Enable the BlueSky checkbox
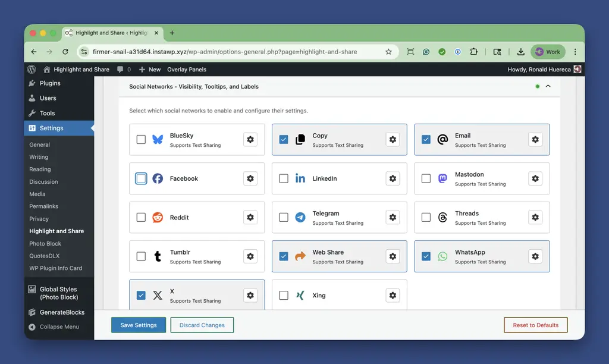 click(x=141, y=139)
